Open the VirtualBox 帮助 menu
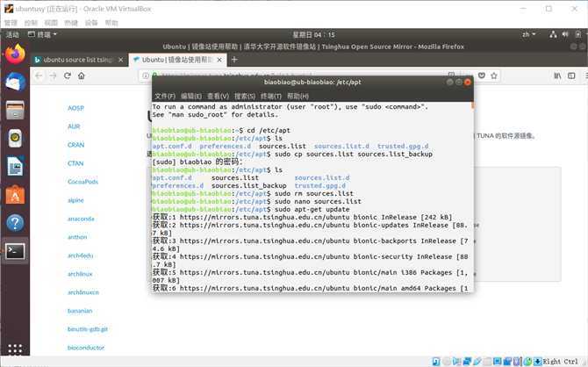 point(111,23)
